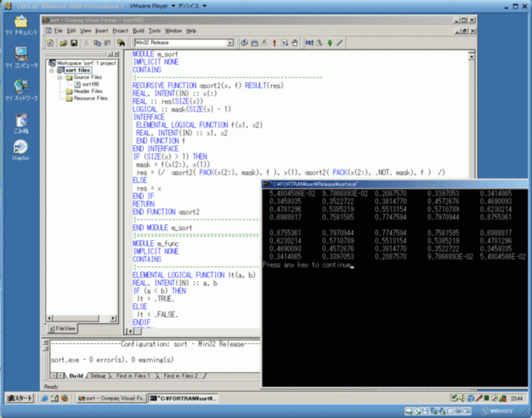
Task: Switch to Compaq Visual Fortran taskbar button
Action: [x=111, y=398]
